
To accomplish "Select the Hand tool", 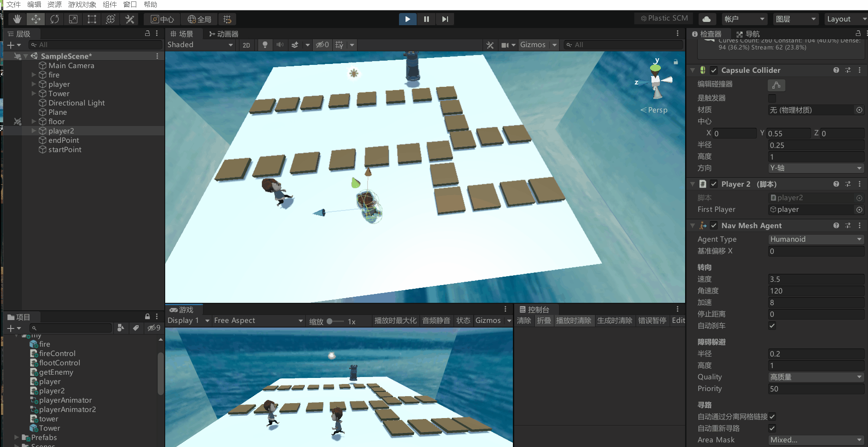I will tap(17, 19).
